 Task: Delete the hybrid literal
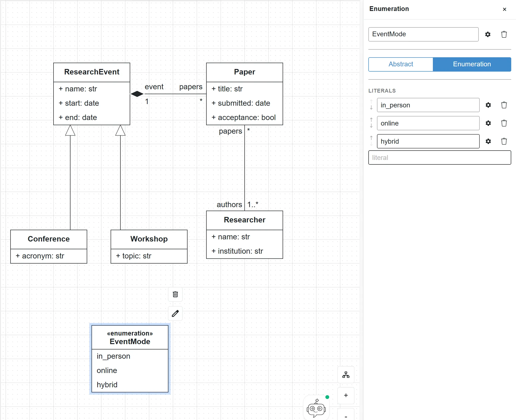[504, 141]
